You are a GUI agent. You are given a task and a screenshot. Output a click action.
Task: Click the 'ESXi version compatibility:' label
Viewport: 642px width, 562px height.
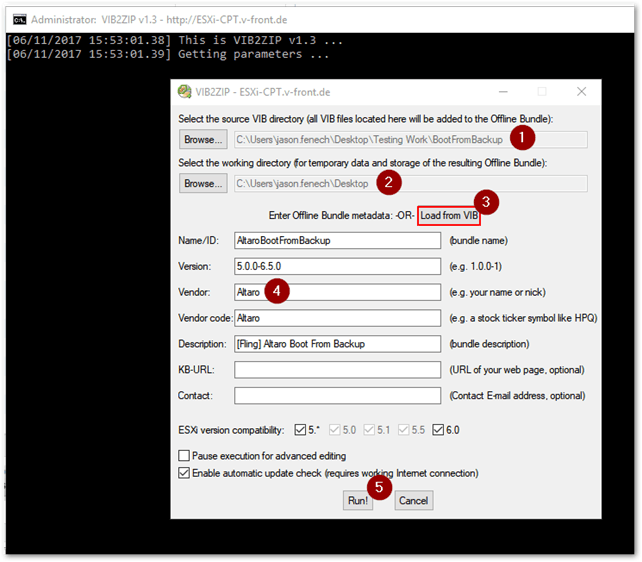click(231, 430)
